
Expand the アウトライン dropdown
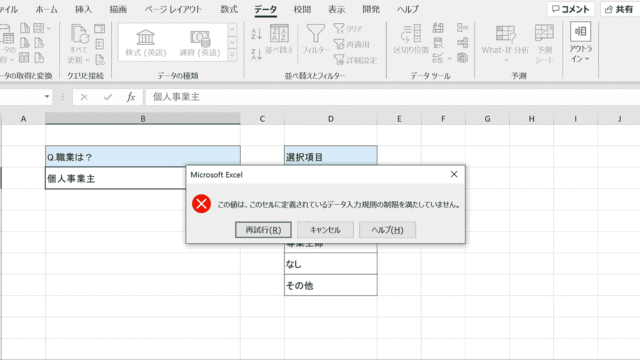coord(580,42)
